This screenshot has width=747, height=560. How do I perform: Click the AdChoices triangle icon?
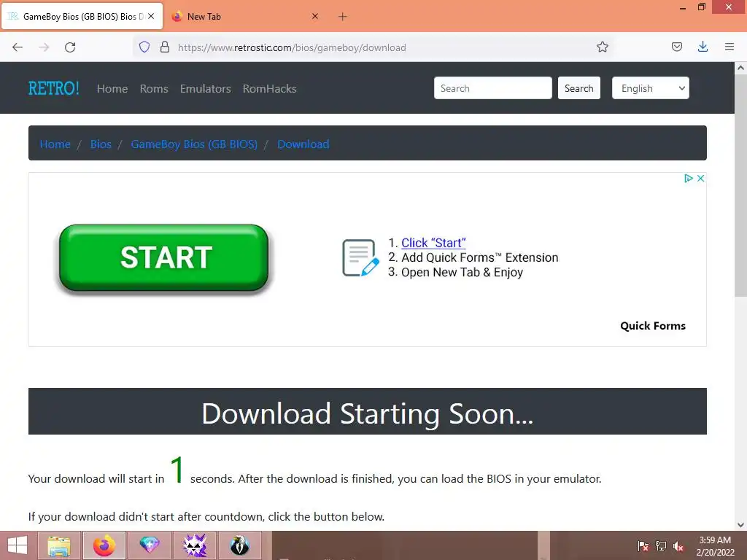coord(689,178)
